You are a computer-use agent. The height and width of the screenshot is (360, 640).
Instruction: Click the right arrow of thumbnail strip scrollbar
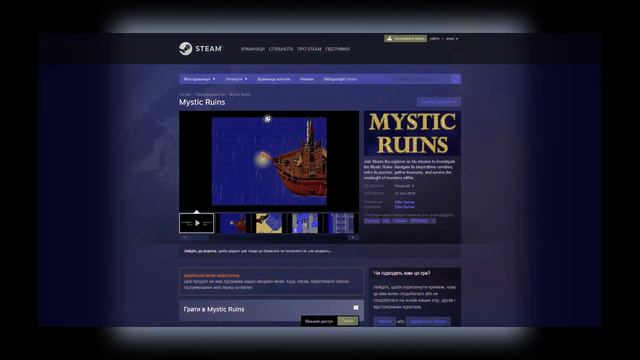[x=353, y=237]
